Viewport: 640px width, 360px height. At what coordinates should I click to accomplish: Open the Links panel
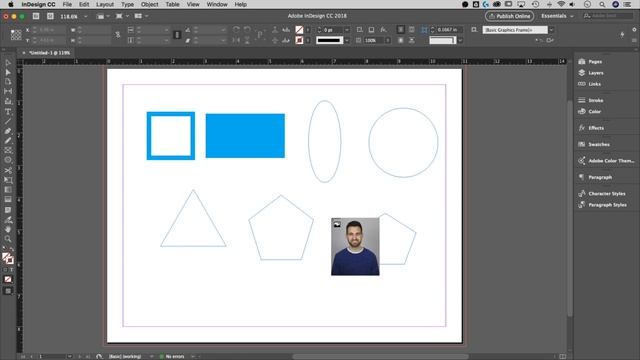(589, 84)
